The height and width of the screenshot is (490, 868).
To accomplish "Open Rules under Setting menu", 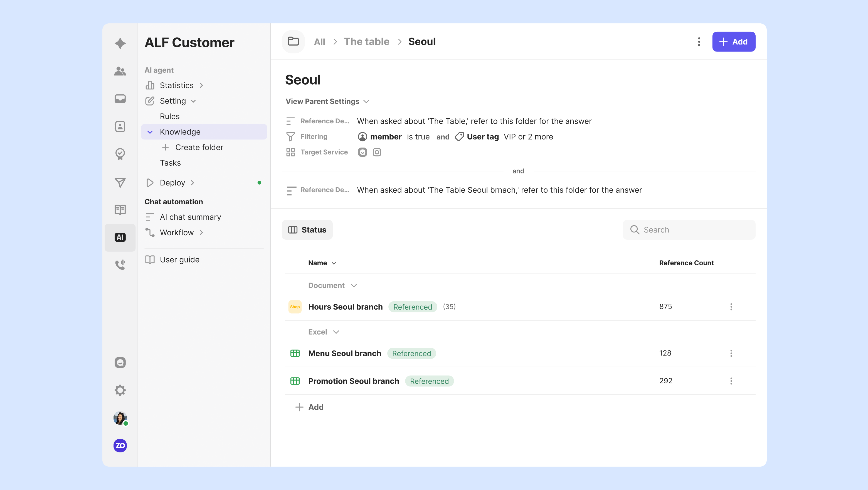I will coord(169,116).
